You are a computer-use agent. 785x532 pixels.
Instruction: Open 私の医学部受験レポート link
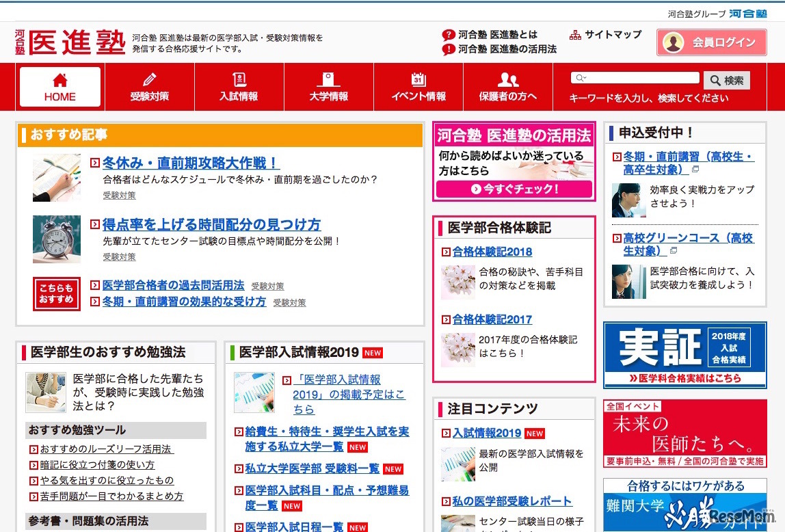coord(512,501)
